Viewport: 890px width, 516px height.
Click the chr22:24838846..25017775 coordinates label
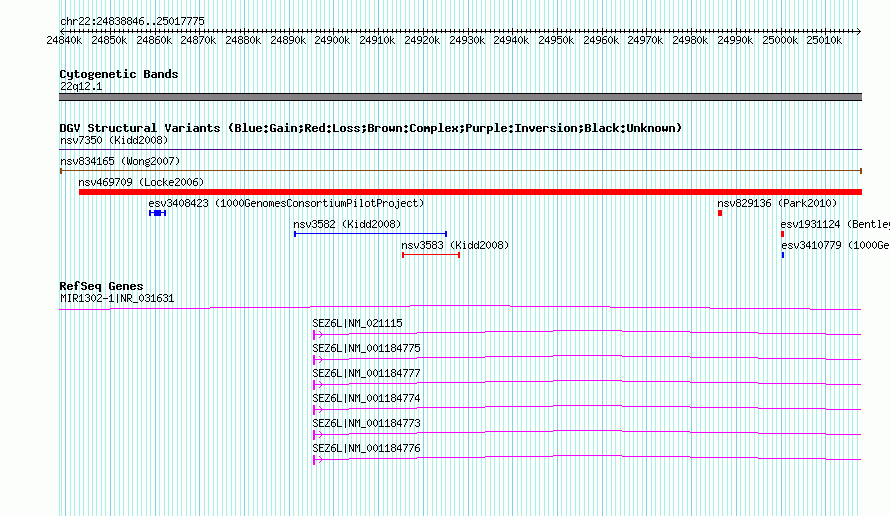132,21
